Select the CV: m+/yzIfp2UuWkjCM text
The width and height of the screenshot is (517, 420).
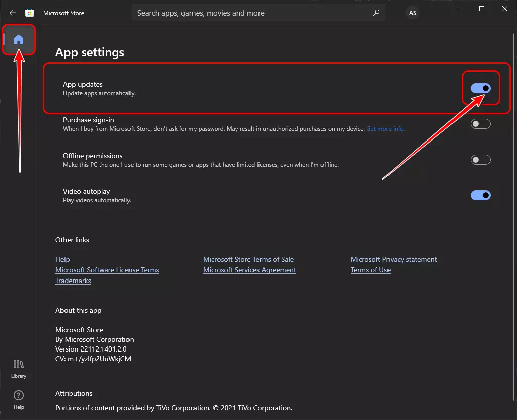coord(93,359)
